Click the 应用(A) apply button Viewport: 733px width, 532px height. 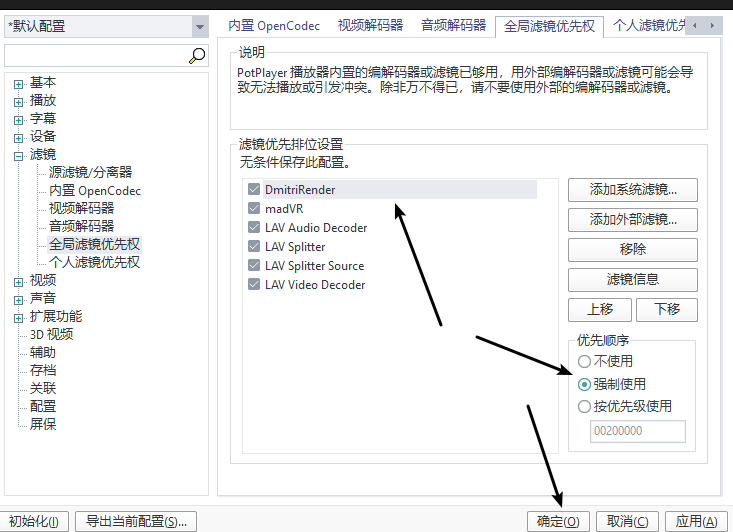coord(696,521)
